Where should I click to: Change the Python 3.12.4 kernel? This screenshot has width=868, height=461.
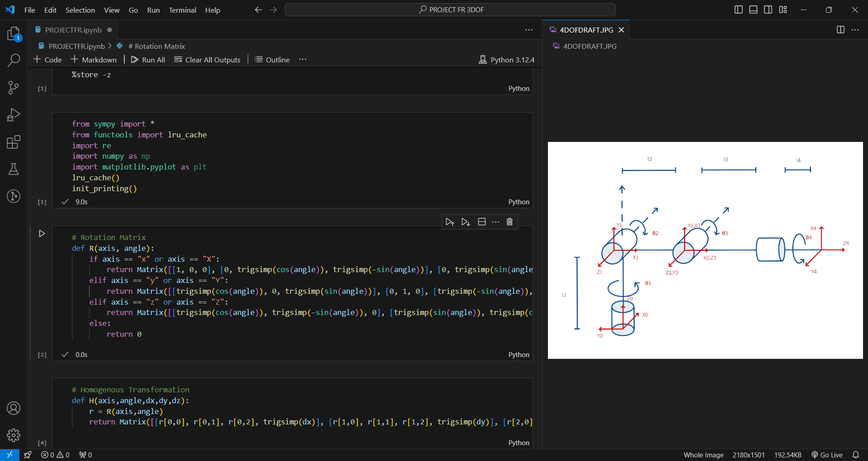point(506,59)
